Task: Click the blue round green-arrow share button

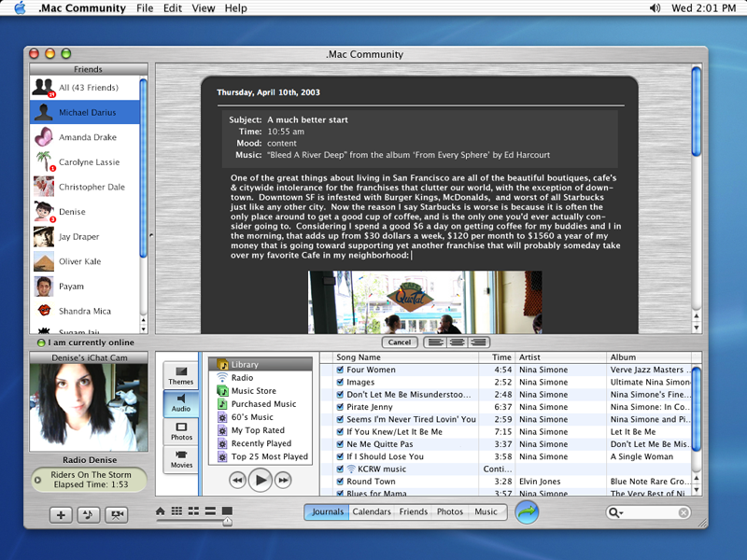Action: coord(527,511)
